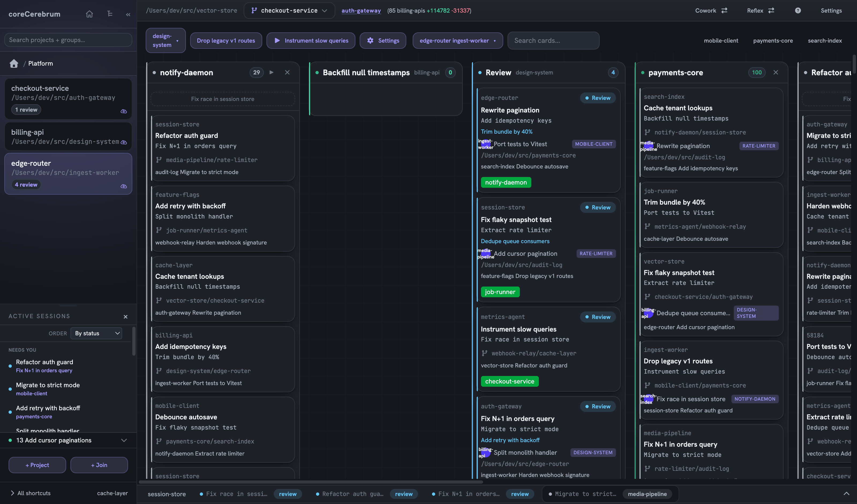
Task: Click branch icon beside notify-daemon/session-store
Action: [x=648, y=132]
